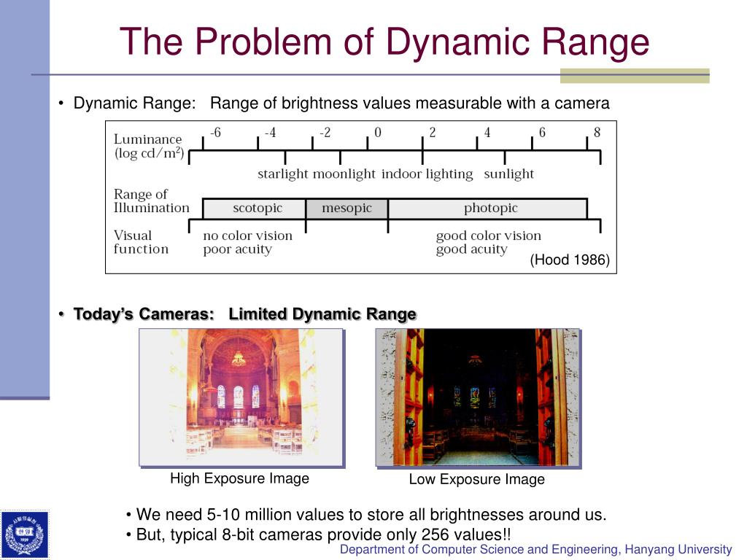Click the '4' tick label on luminance scale

coord(487,133)
